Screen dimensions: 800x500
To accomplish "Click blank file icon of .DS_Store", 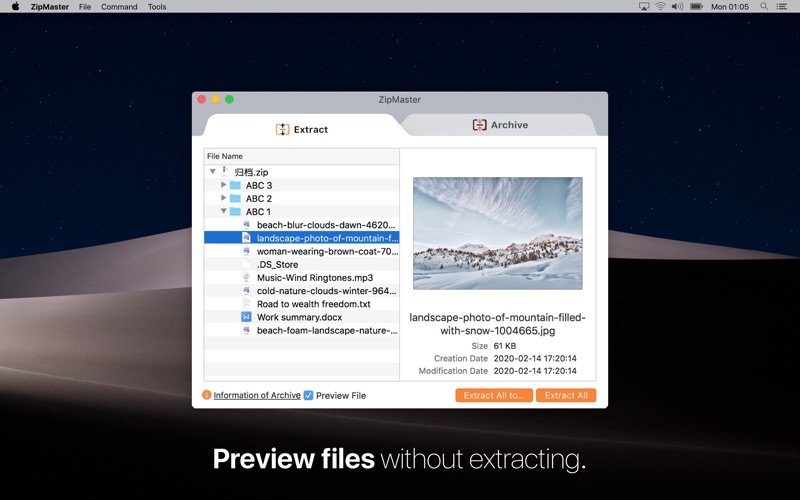I will point(246,264).
